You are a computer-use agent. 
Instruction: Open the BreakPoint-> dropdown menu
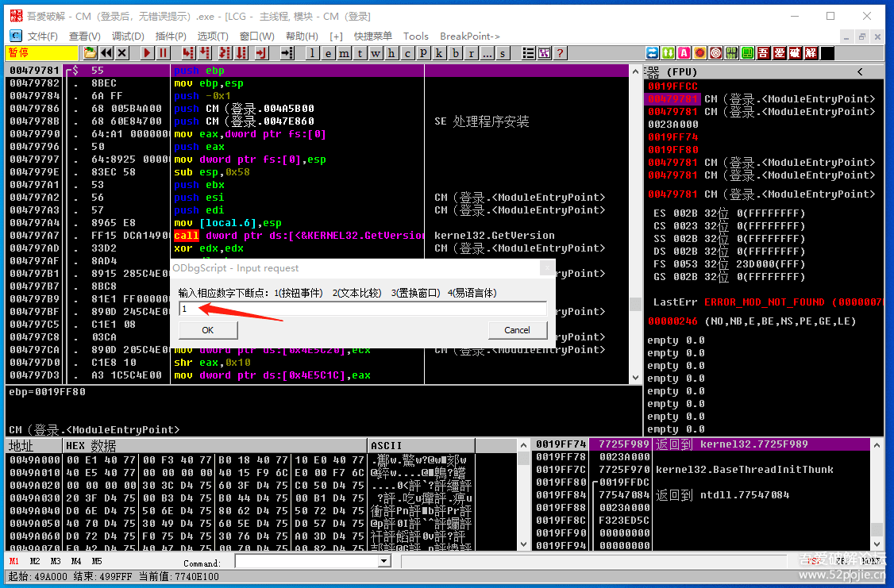coord(470,36)
